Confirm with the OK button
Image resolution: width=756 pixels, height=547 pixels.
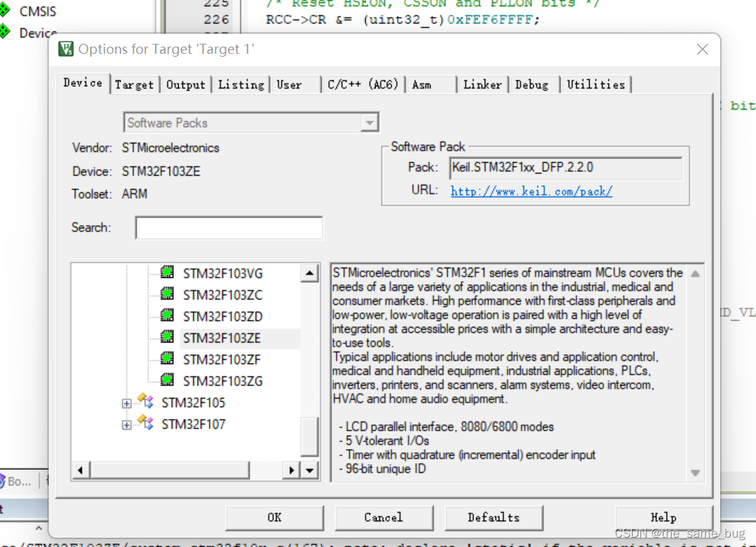(274, 518)
